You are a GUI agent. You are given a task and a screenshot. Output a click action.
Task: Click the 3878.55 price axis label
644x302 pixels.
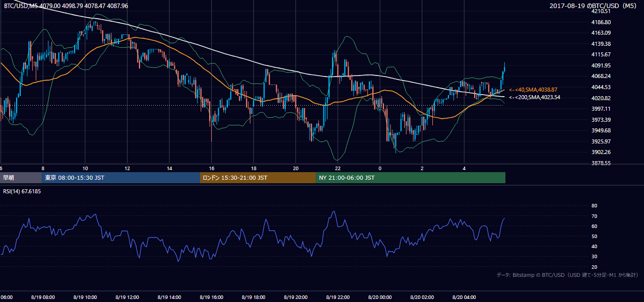(601, 163)
